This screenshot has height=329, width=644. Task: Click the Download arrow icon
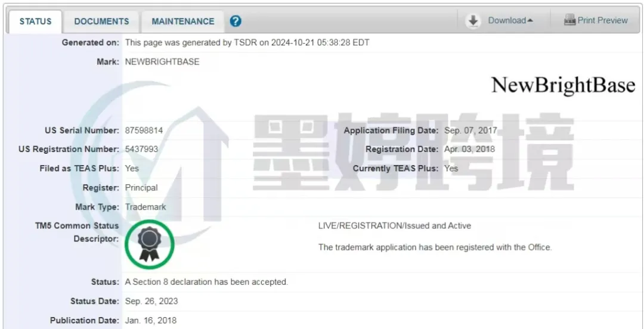[x=473, y=21]
